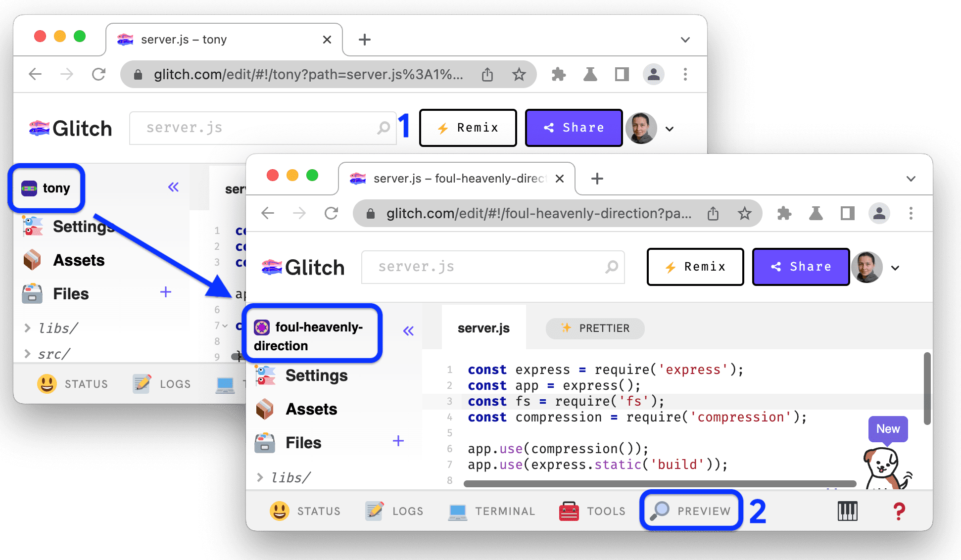Click the Share button in front window
961x560 pixels.
802,267
